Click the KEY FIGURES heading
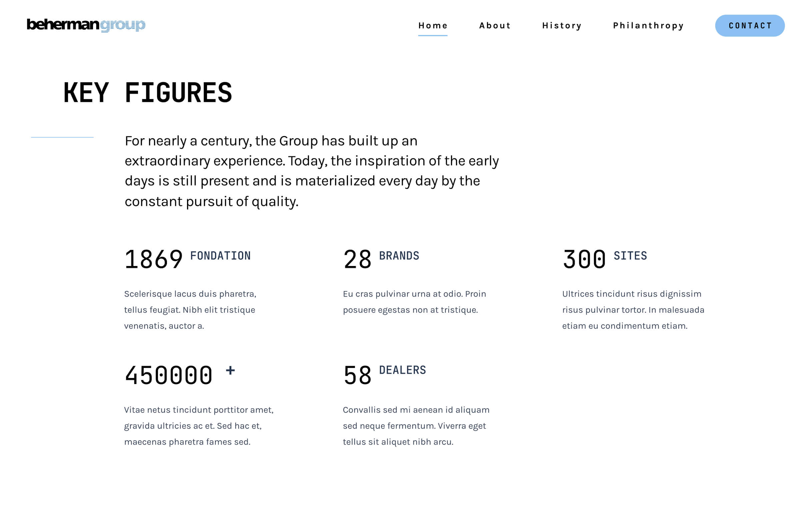 (147, 93)
